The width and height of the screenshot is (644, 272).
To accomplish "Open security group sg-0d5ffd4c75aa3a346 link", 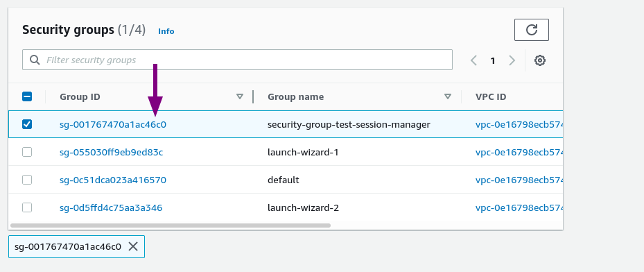I will tap(111, 207).
